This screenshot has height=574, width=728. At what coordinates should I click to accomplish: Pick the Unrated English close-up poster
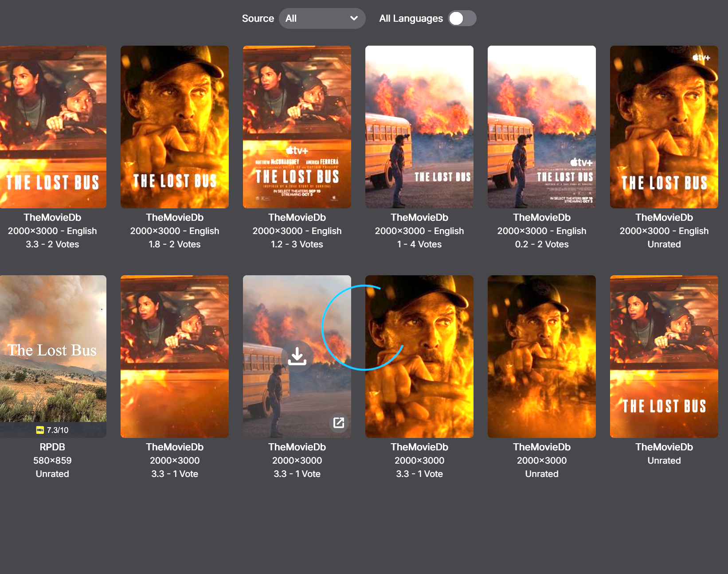coord(664,127)
